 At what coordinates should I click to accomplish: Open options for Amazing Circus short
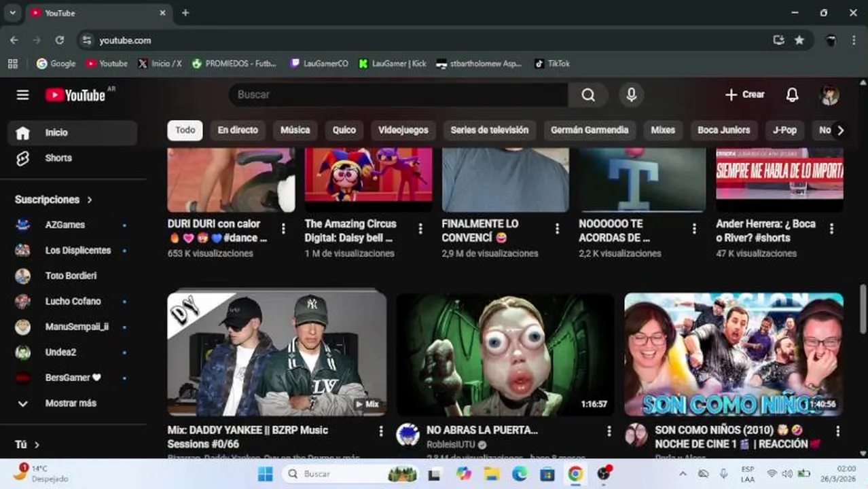(420, 230)
